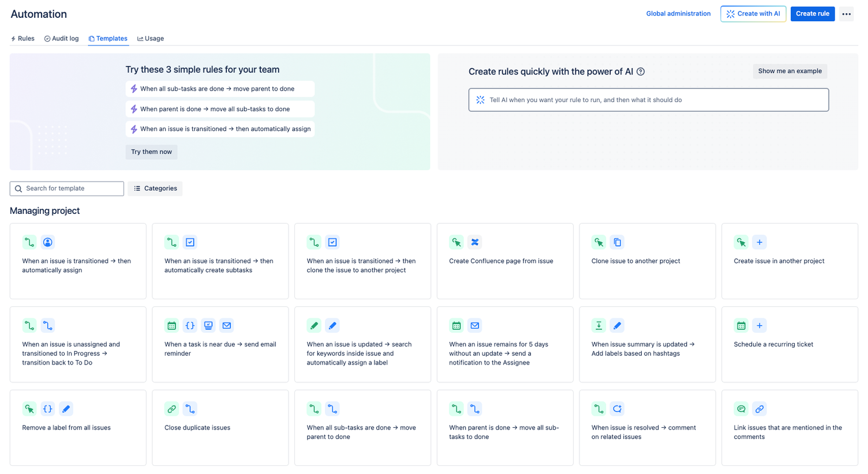Click the green pencil icon on search for keywords card
This screenshot has width=868, height=474.
pos(314,325)
